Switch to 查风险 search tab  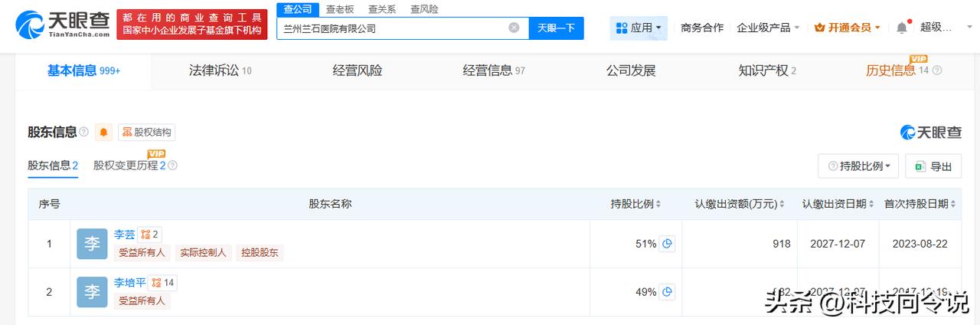tap(424, 9)
